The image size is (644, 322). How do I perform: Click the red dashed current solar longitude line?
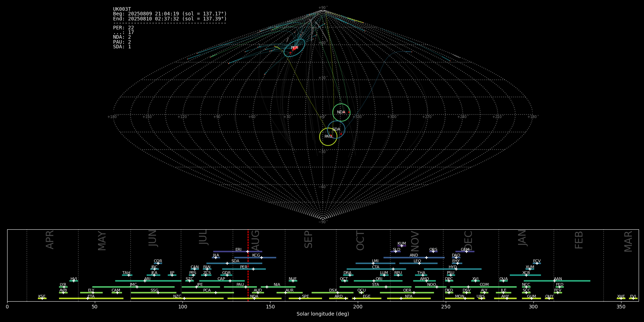(248, 265)
